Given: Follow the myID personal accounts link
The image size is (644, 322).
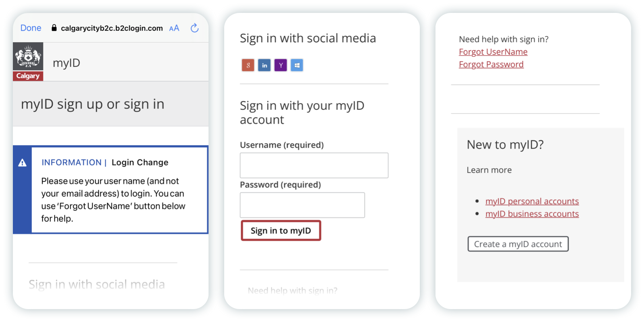Looking at the screenshot, I should (x=532, y=201).
